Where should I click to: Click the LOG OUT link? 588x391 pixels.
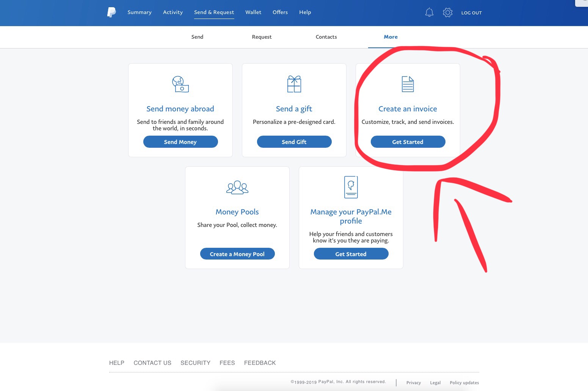[472, 13]
